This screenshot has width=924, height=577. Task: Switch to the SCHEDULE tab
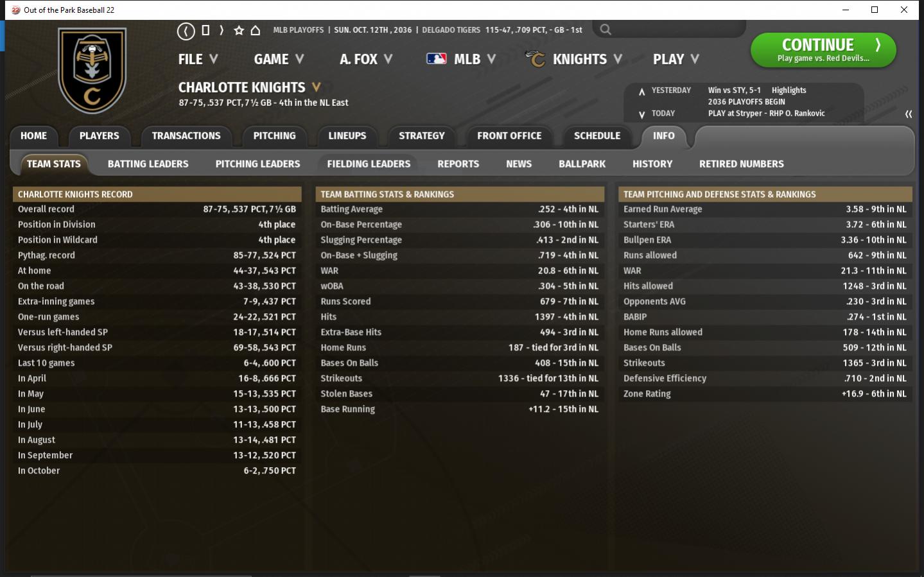597,136
